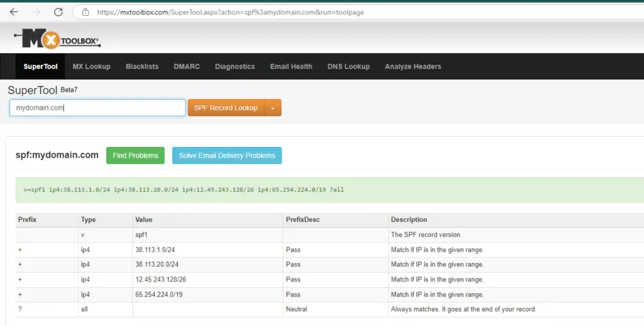Go to the DMARC tab
Screen dimensions: 644x326
coord(186,67)
